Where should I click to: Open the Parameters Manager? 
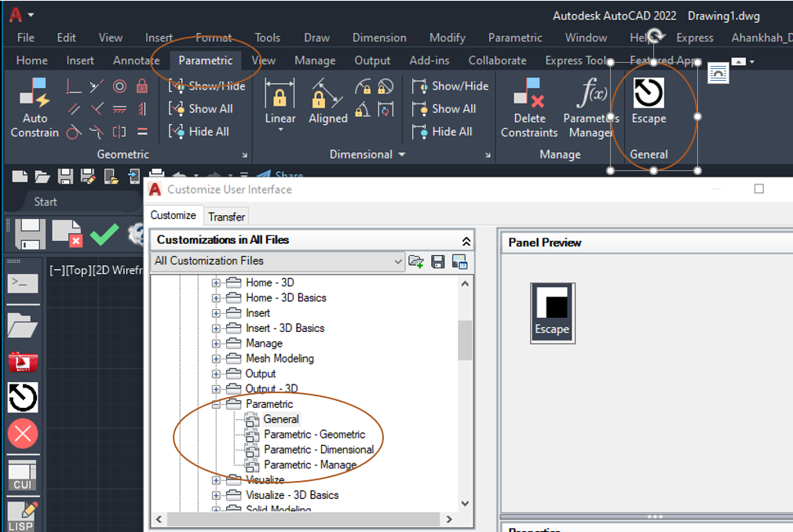point(590,108)
